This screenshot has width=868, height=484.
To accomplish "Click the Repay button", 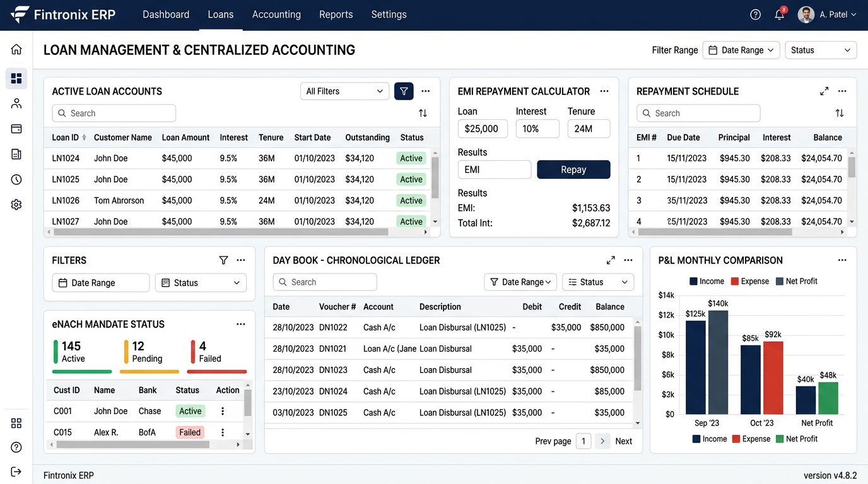I will [573, 170].
